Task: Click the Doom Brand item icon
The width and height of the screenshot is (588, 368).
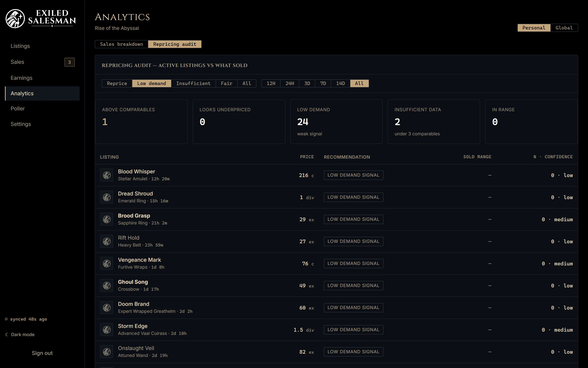Action: point(107,308)
